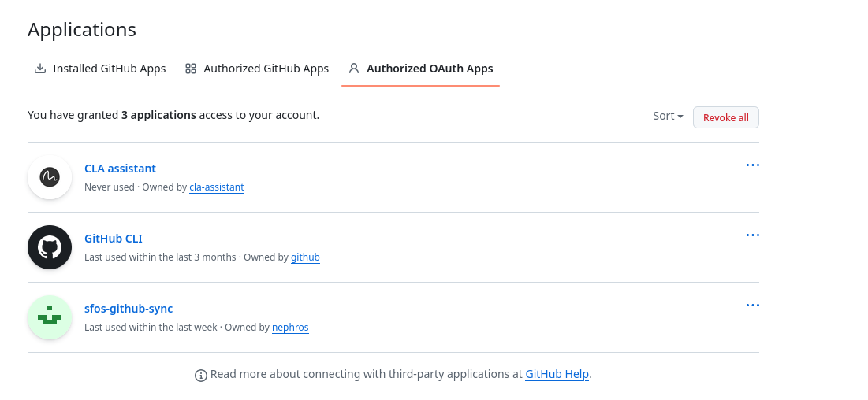The width and height of the screenshot is (868, 400).
Task: Open the sfos-github-sync application name link
Action: coord(129,309)
